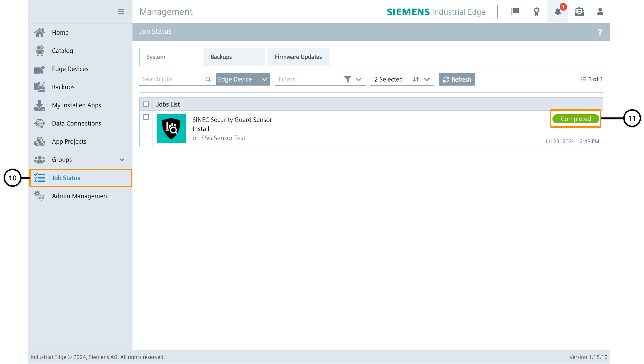Image resolution: width=644 pixels, height=364 pixels.
Task: Click the Search jobs input field
Action: tap(172, 79)
